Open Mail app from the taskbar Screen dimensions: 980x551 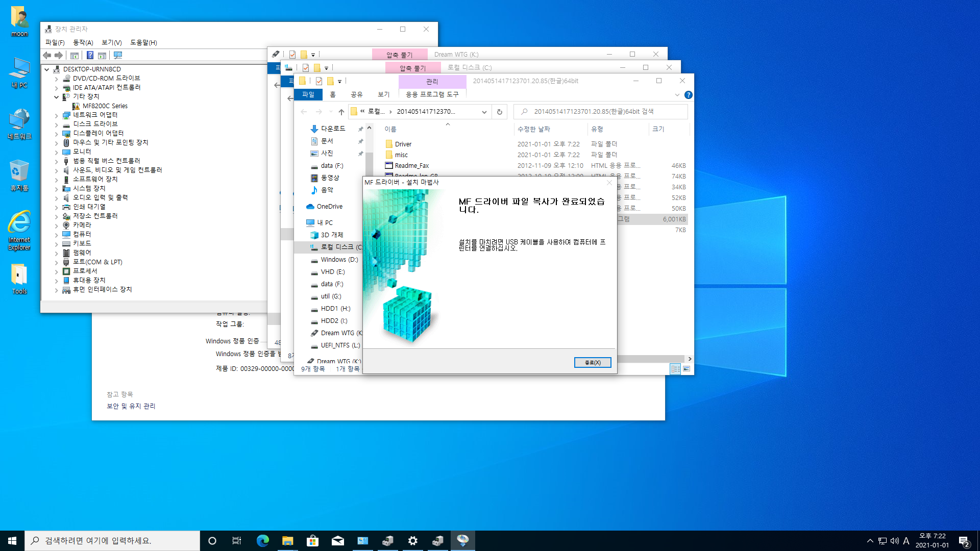pyautogui.click(x=338, y=541)
